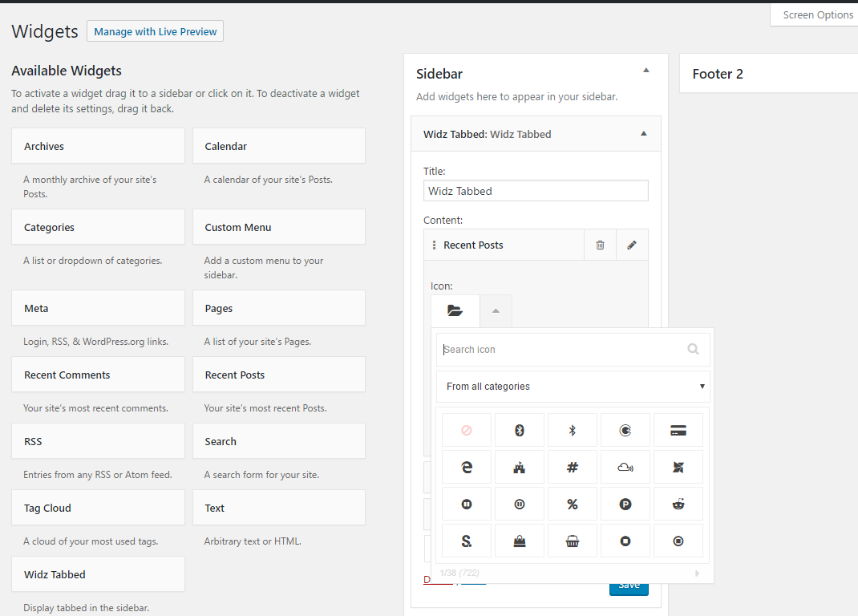Screen dimensions: 858x616
Task: Choose the shopping basket icon
Action: (573, 541)
